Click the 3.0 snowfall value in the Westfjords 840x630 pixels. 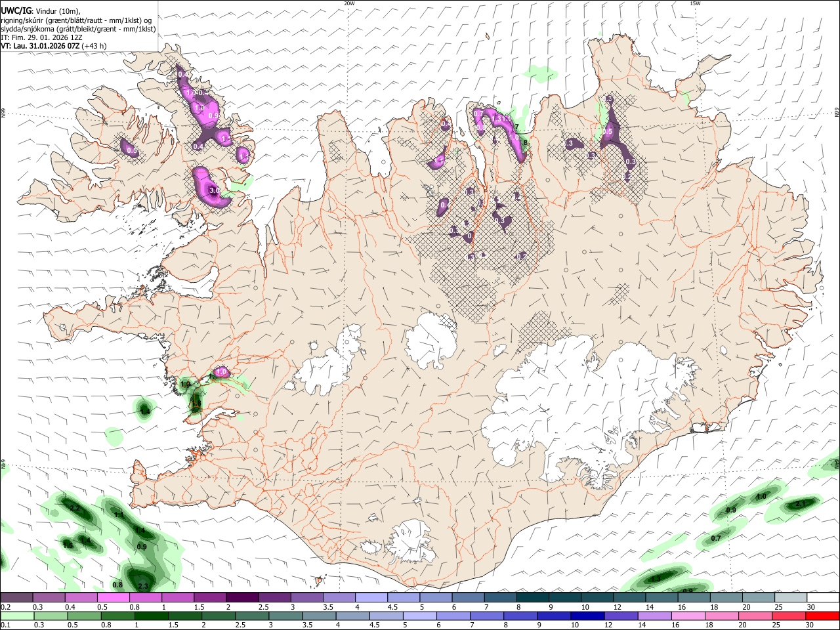(214, 191)
